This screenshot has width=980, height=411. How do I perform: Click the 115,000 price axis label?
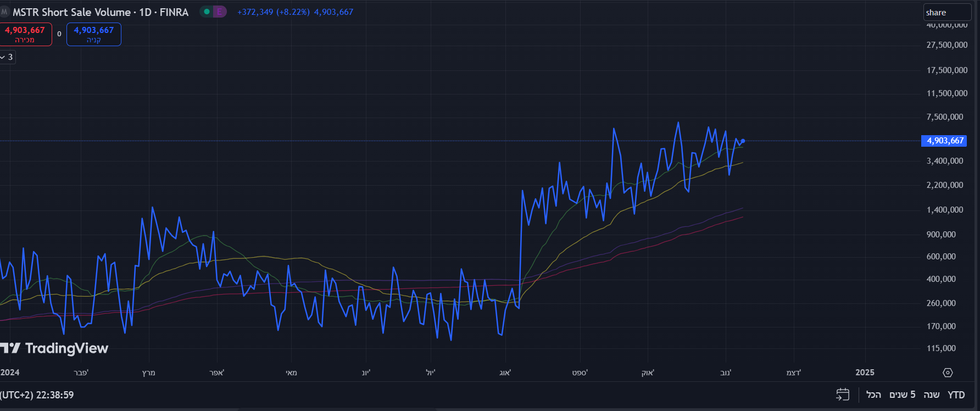[941, 348]
